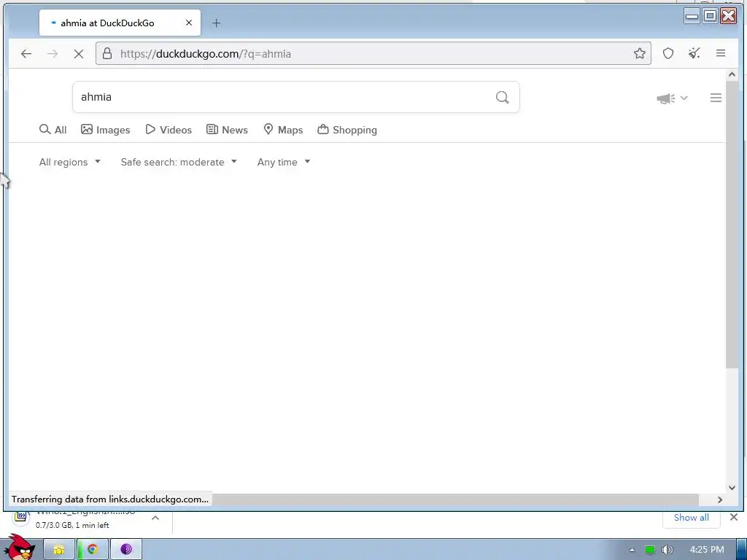Open the file explorer taskbar icon
The image size is (747, 560).
(x=59, y=550)
